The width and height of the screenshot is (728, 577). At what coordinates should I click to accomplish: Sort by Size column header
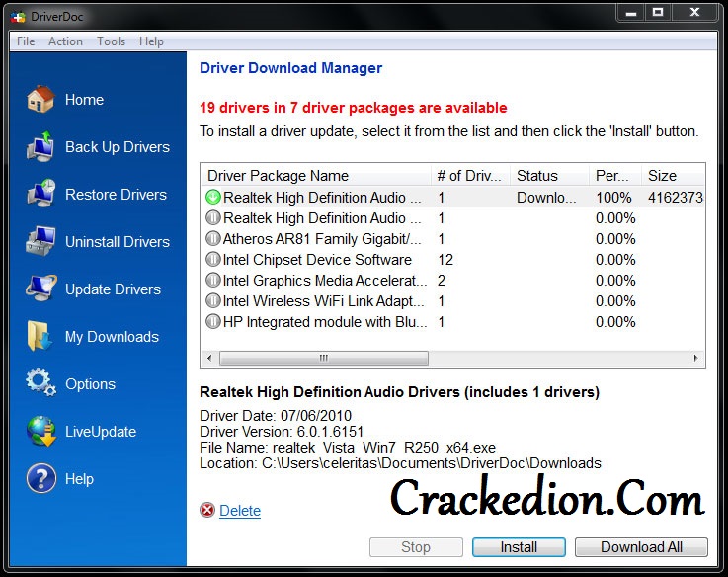pyautogui.click(x=674, y=176)
